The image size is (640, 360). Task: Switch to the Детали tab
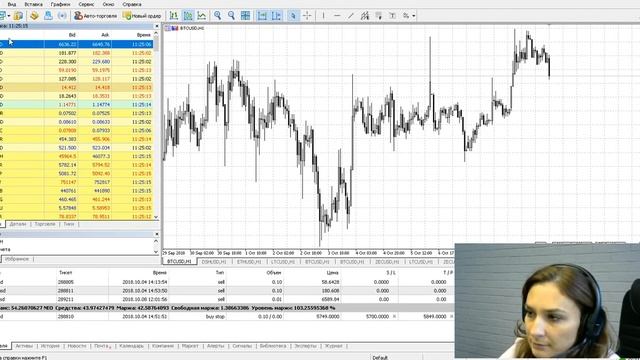[18, 224]
